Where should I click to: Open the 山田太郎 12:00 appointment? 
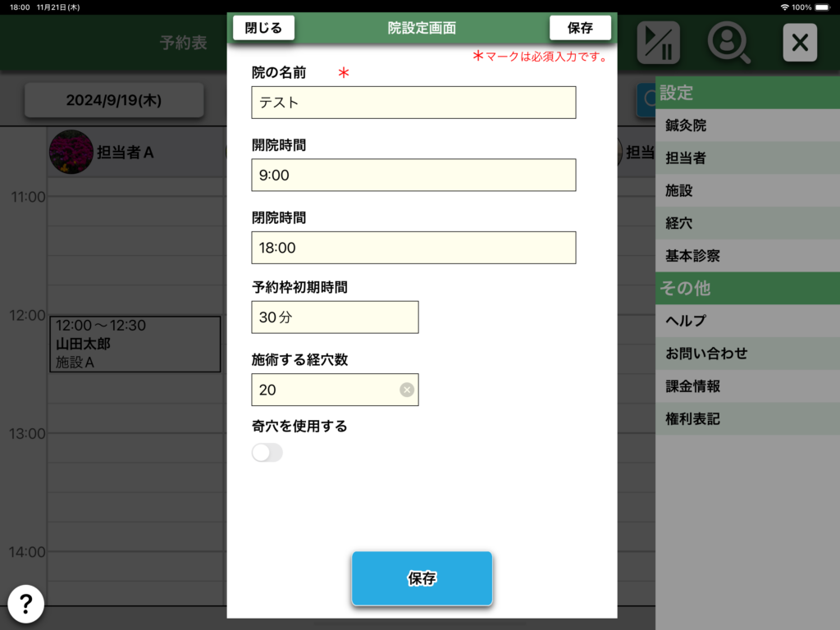tap(135, 344)
